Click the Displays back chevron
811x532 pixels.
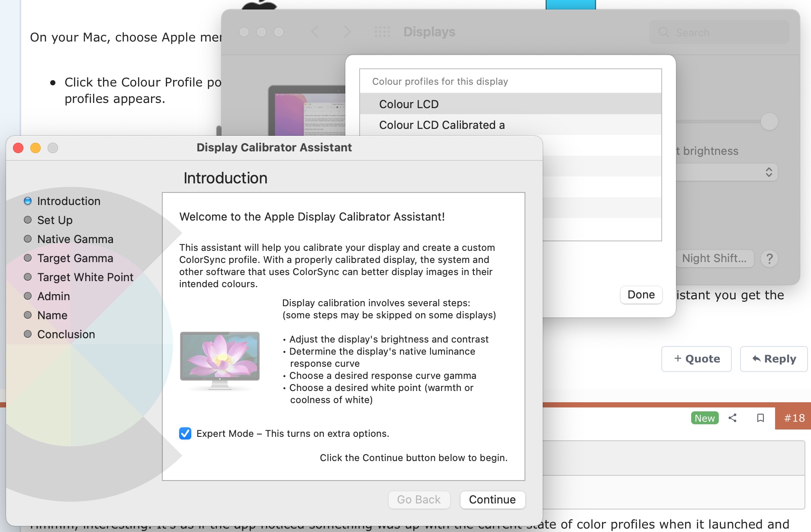pos(315,32)
